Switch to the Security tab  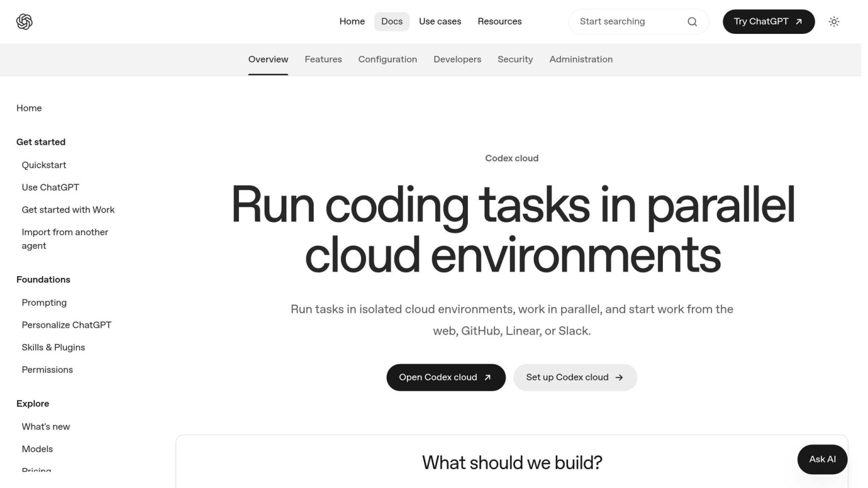515,59
